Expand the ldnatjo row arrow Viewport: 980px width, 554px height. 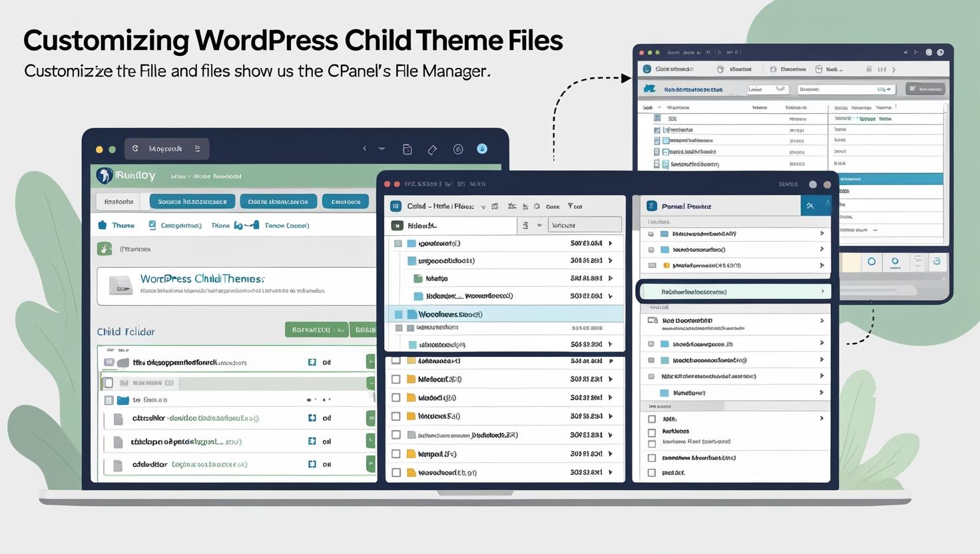tap(611, 278)
